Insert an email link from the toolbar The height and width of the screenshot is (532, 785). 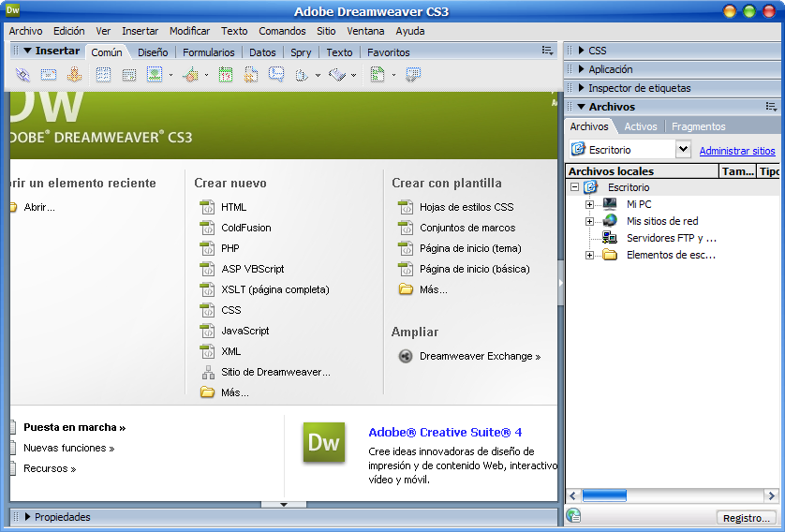tap(49, 75)
